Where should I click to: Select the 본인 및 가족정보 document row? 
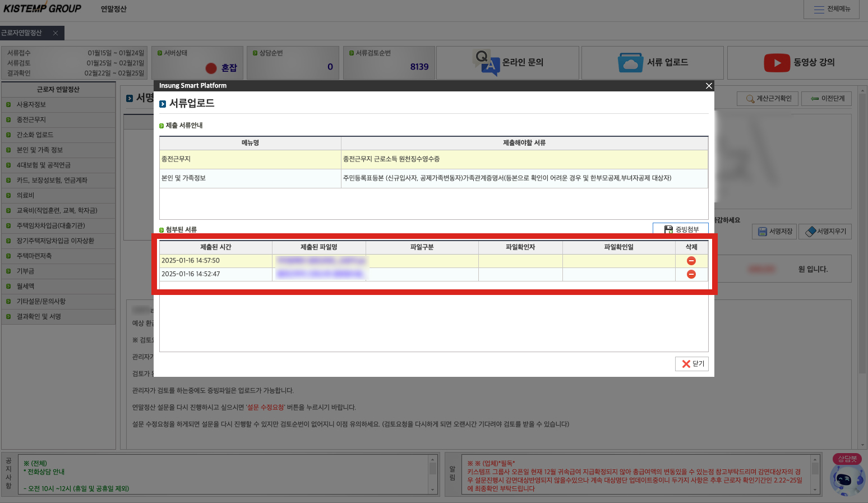coord(433,179)
